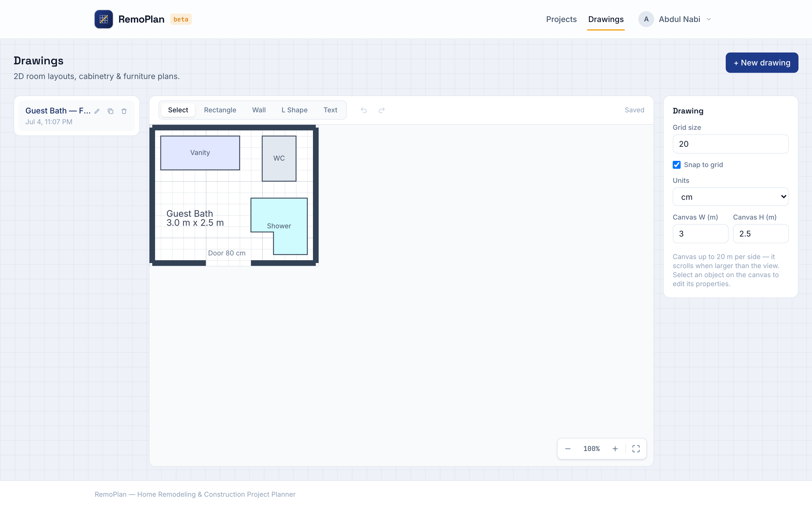Click the Abdul Nabi username text
Image resolution: width=812 pixels, height=508 pixels.
(x=679, y=19)
